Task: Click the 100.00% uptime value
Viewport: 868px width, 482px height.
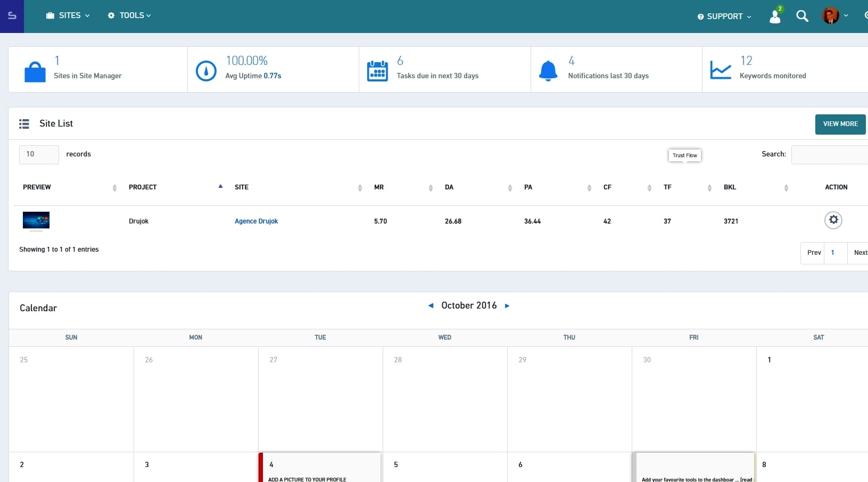Action: coord(246,61)
